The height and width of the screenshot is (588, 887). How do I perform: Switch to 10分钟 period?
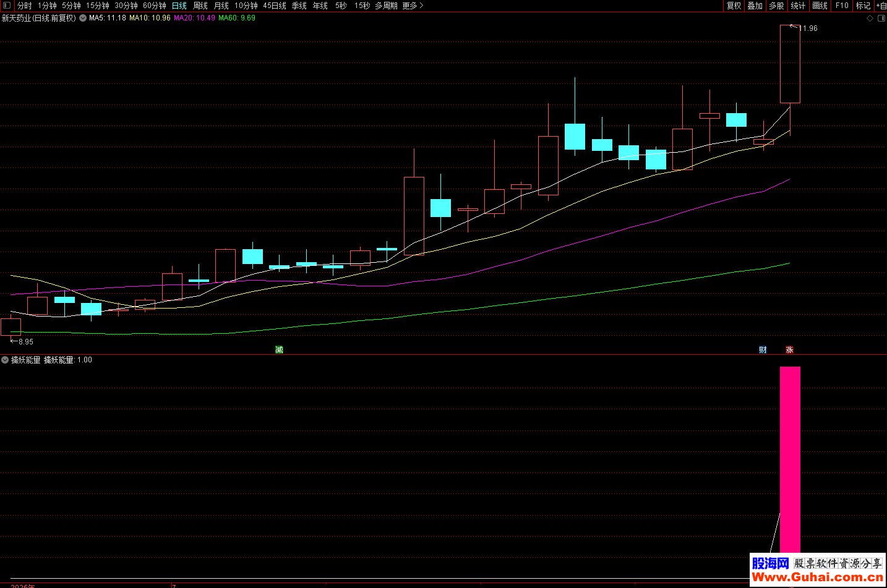coord(246,6)
